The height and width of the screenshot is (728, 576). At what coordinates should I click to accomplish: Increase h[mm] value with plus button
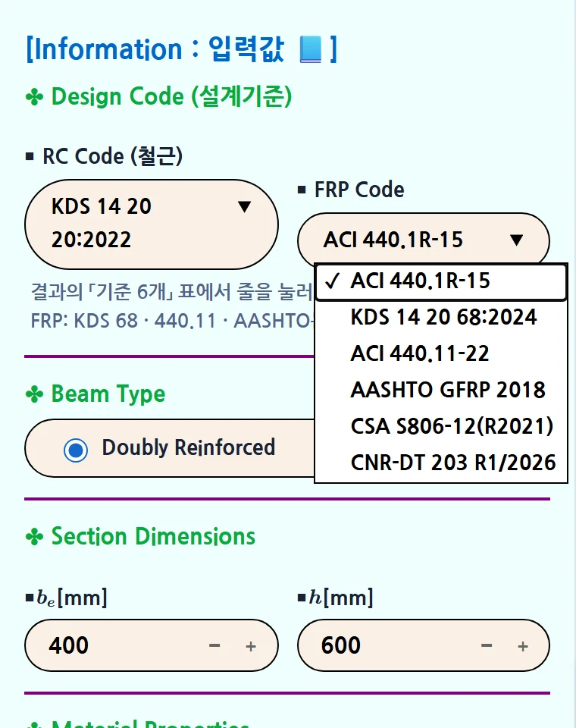click(523, 646)
